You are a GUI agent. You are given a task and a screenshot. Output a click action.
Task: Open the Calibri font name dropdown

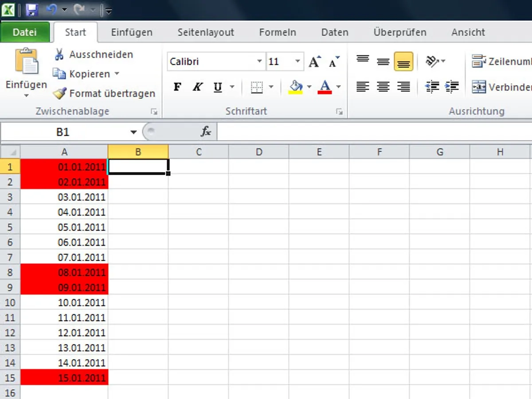[x=260, y=62]
